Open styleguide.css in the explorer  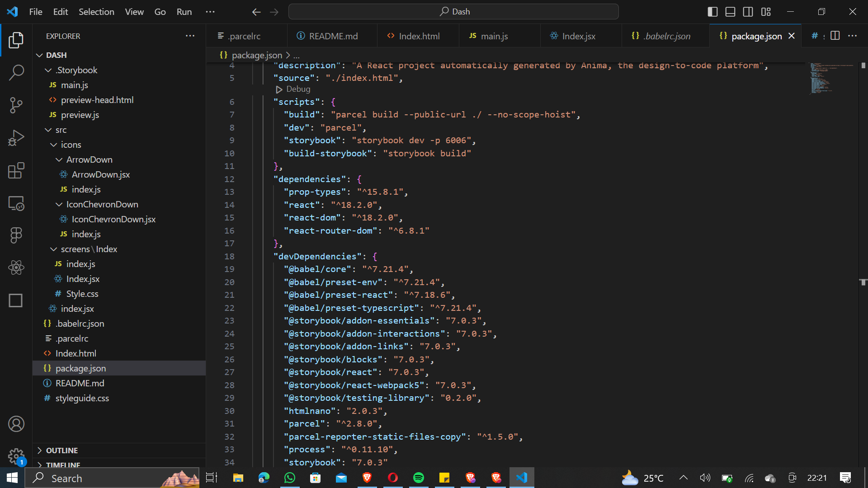coord(82,398)
